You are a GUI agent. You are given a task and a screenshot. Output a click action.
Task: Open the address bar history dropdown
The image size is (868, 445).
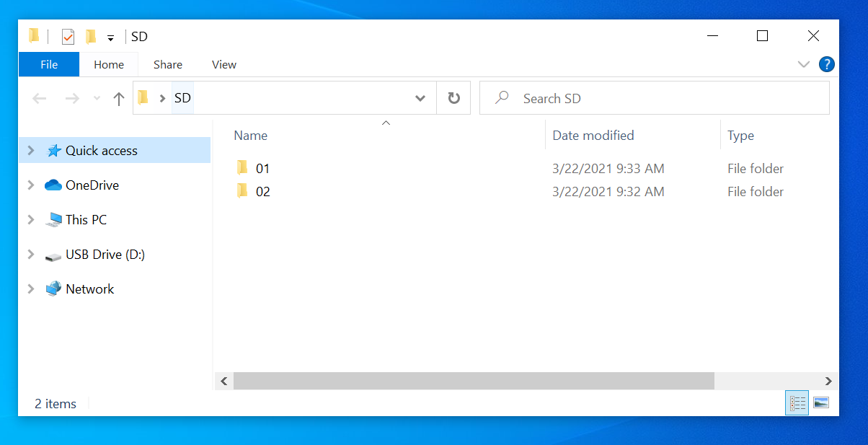[x=420, y=98]
